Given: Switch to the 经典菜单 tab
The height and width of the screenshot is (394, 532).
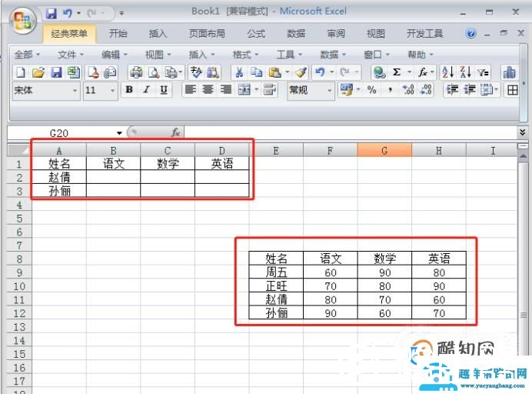Looking at the screenshot, I should coord(69,34).
